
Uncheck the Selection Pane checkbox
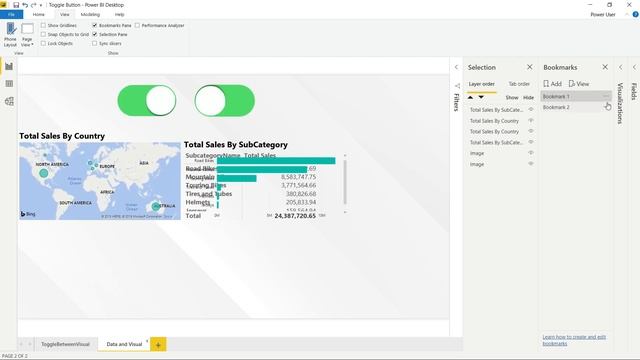95,34
